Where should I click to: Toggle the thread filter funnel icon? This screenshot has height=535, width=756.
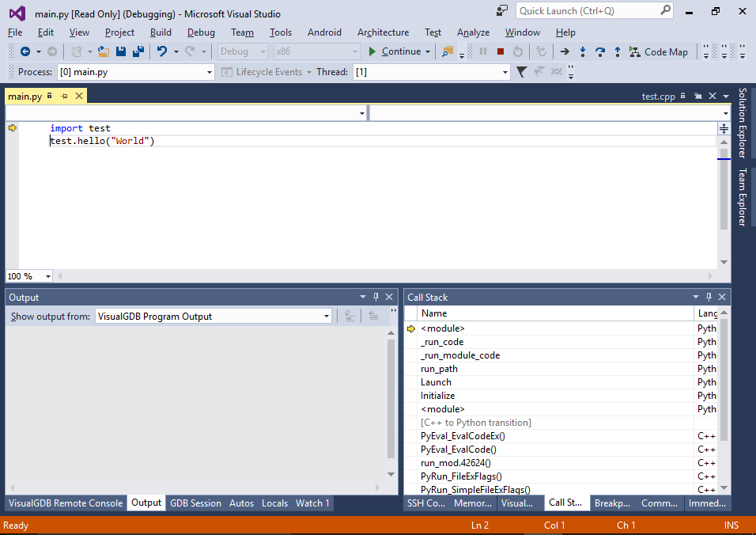tap(521, 72)
